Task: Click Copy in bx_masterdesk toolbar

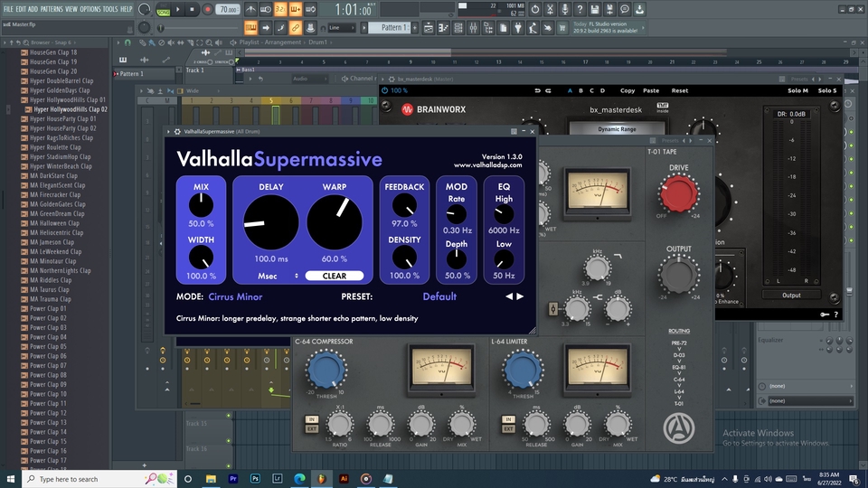Action: tap(627, 90)
